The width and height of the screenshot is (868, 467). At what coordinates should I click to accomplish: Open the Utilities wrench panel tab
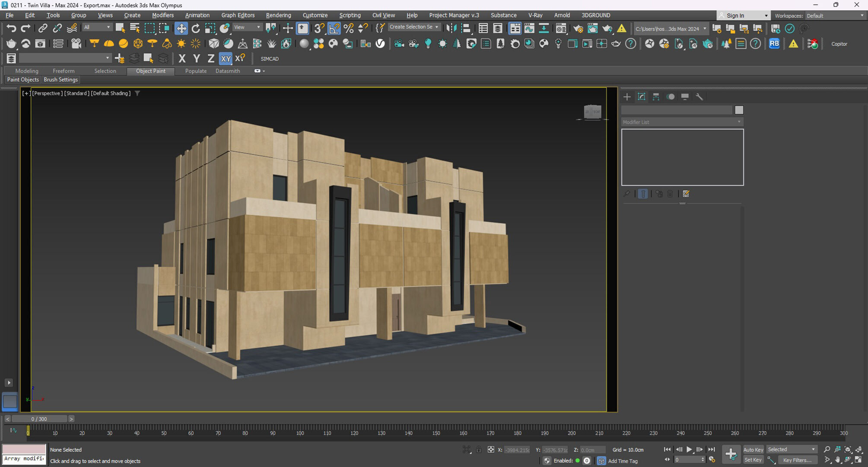(x=699, y=97)
